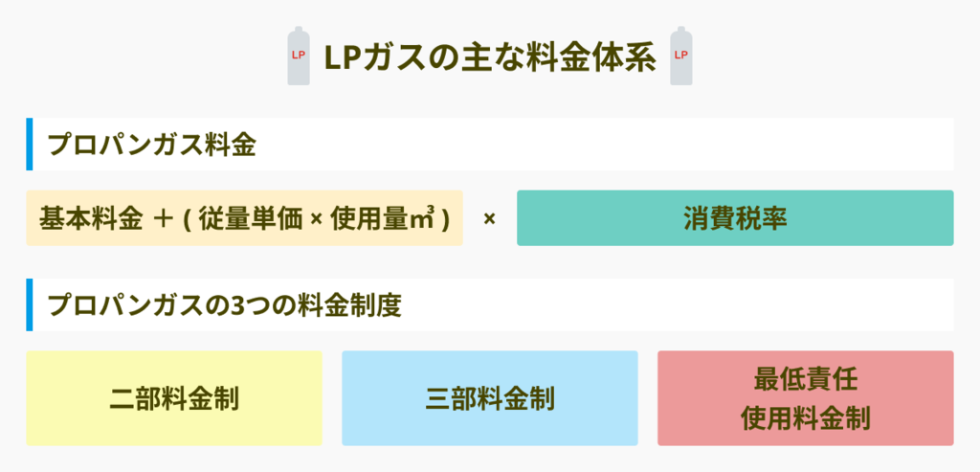The image size is (980, 472).
Task: Click the closing parenthesis of the formula
Action: [446, 218]
